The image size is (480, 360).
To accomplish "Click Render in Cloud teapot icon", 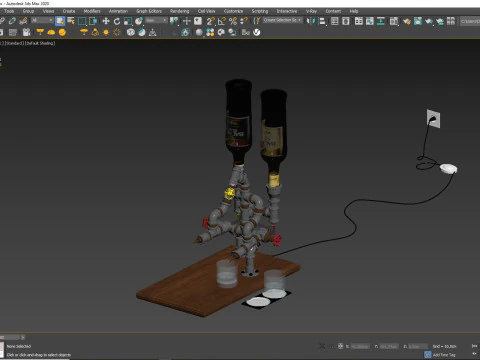I will [440, 21].
